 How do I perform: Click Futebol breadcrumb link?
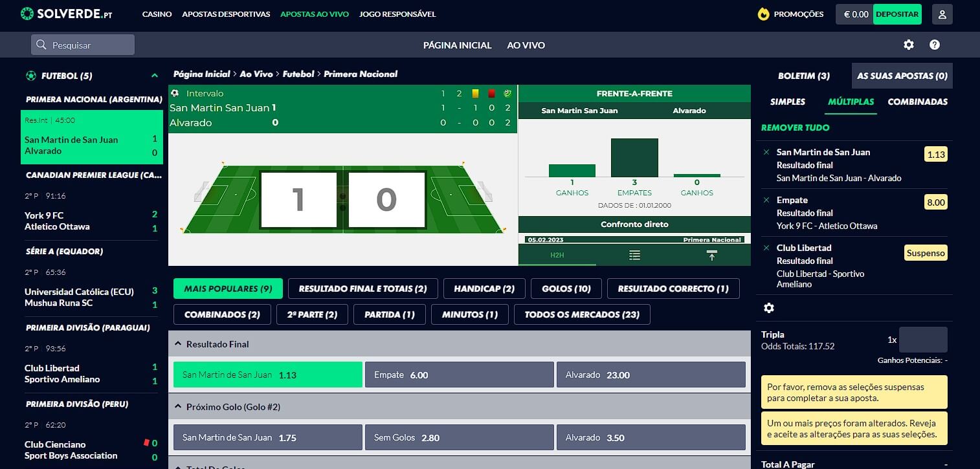coord(298,74)
